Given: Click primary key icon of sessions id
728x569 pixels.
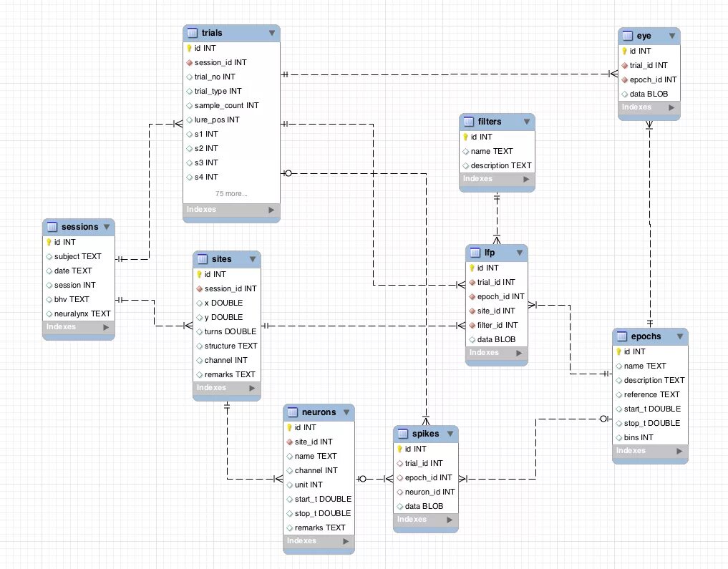Looking at the screenshot, I should [49, 242].
